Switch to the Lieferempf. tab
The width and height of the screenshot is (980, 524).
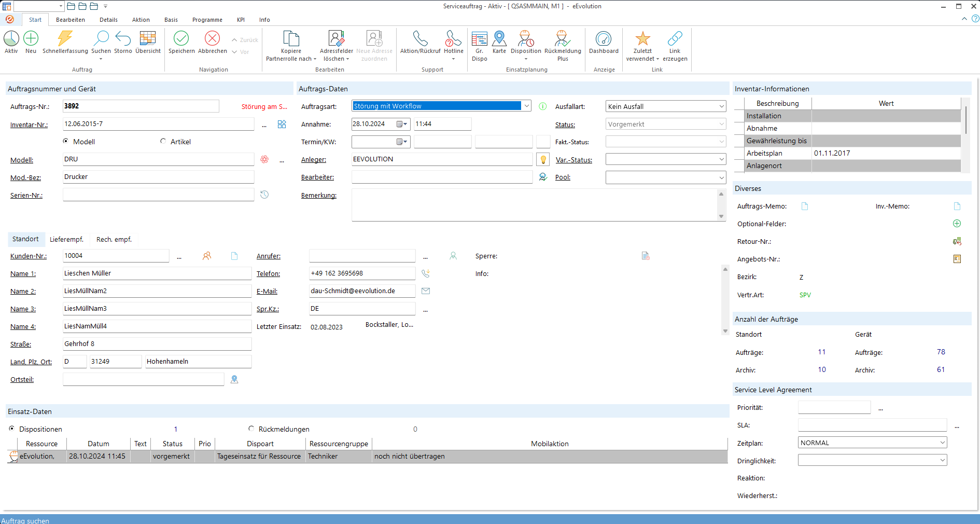pos(66,239)
